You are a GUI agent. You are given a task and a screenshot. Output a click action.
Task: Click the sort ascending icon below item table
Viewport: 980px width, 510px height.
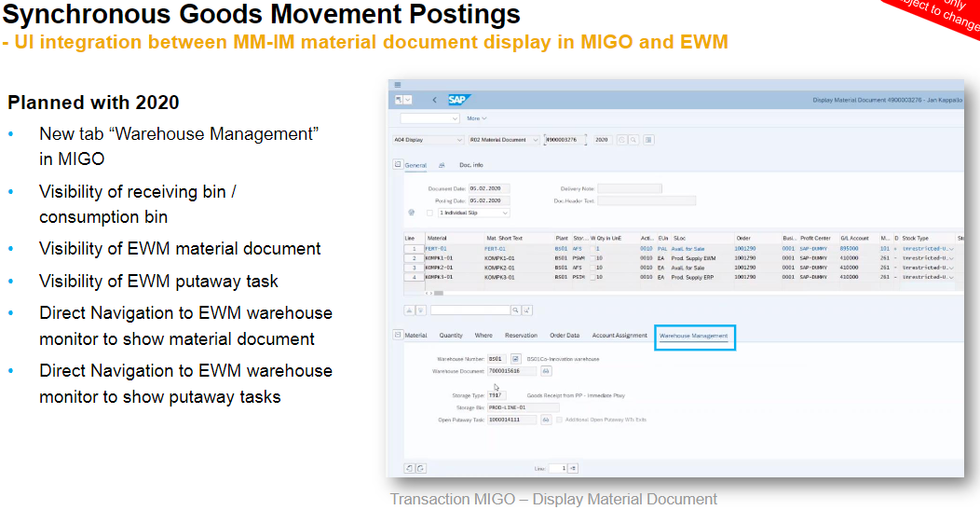pos(409,310)
